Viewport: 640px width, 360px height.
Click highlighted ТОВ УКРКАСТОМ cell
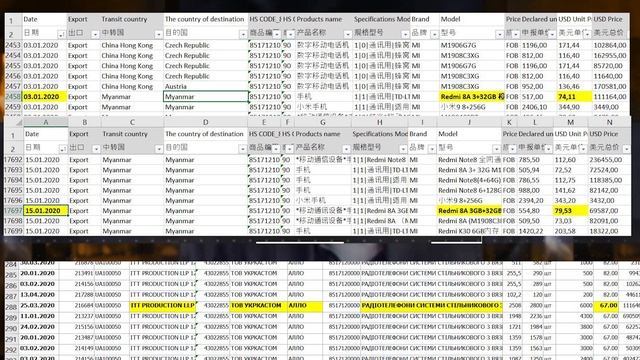[x=258, y=306]
